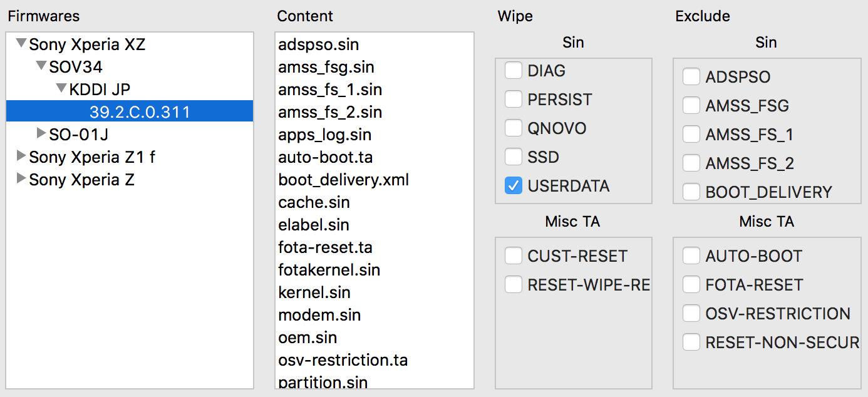This screenshot has height=397, width=868.
Task: Expand the SO-01J device node
Action: [x=41, y=133]
